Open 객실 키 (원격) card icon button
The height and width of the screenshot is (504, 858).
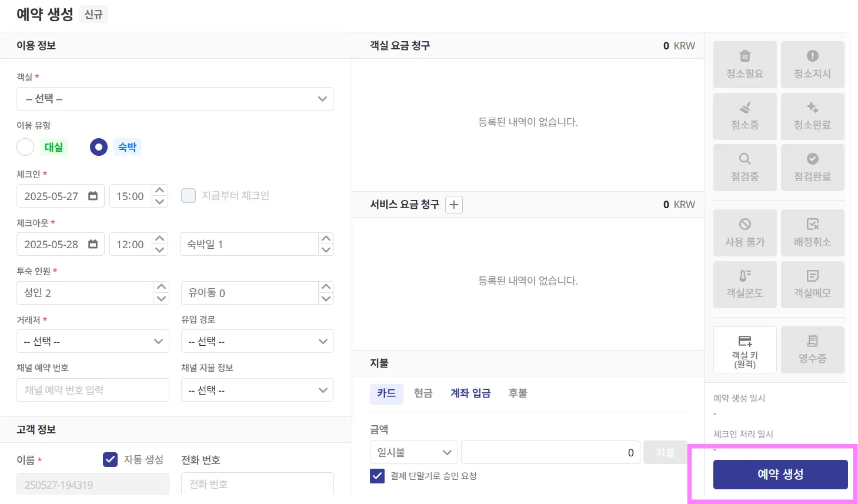pos(745,349)
